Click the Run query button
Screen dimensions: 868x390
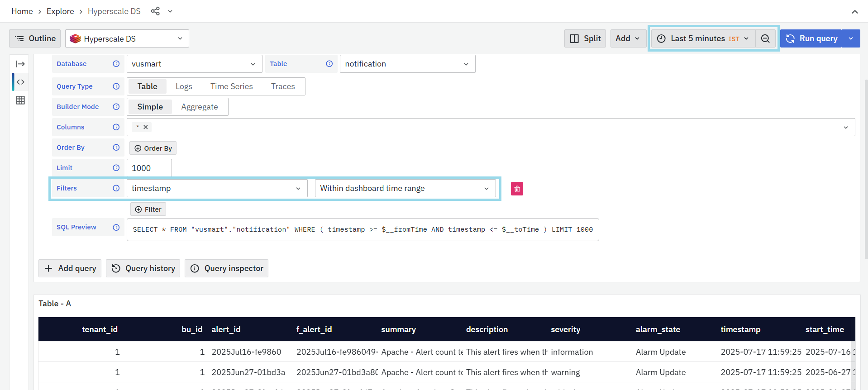pos(811,39)
